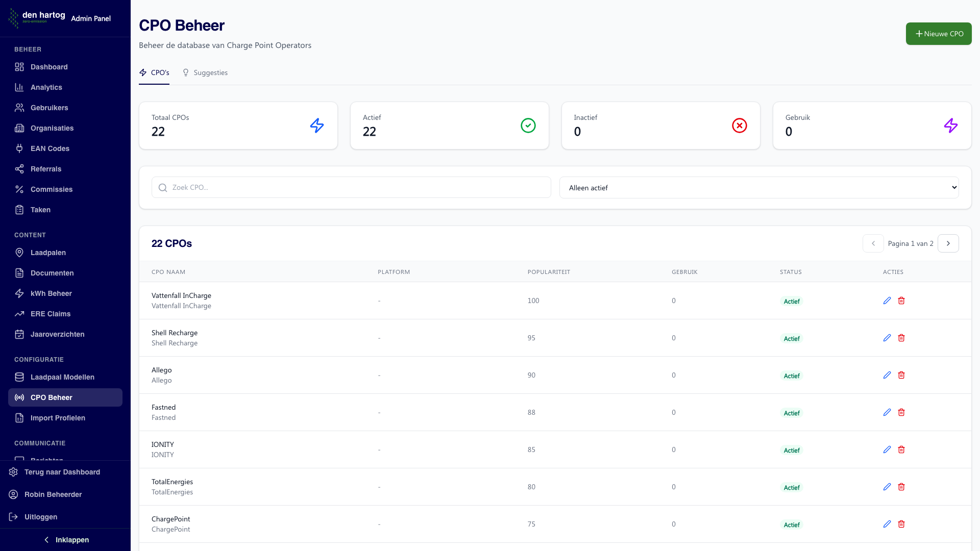Click the GEBRUIK column header

[x=684, y=272]
